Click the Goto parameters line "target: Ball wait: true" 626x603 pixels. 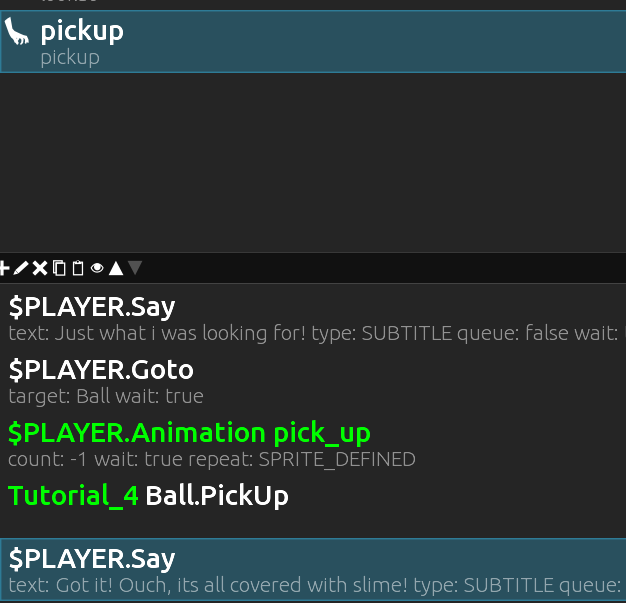(x=106, y=396)
